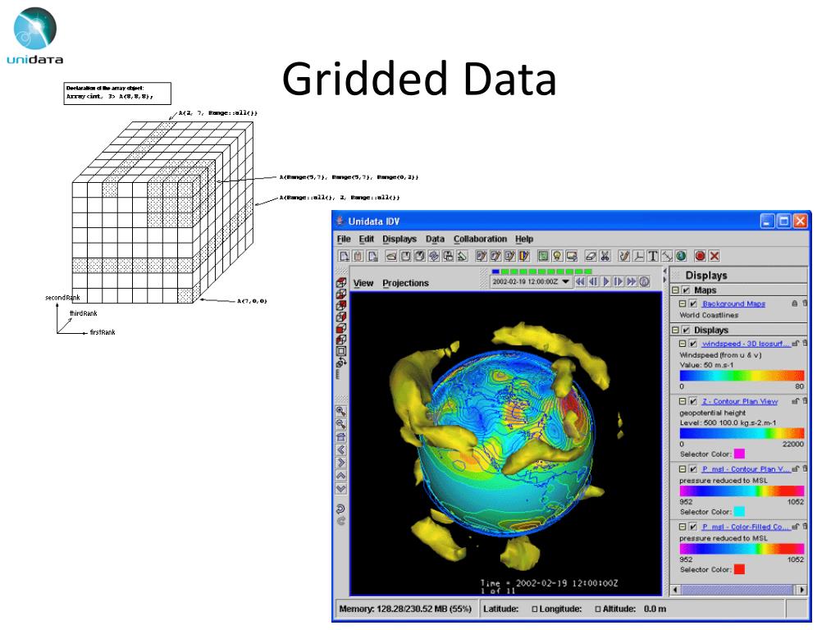Screen dimensions: 840x630
Task: Collapse the Displays category in legend
Action: pyautogui.click(x=676, y=330)
